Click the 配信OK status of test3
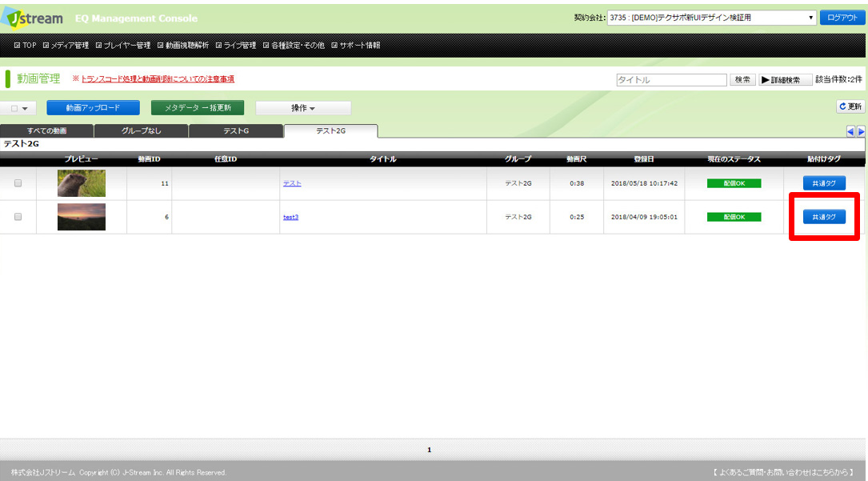The height and width of the screenshot is (481, 868). 734,217
